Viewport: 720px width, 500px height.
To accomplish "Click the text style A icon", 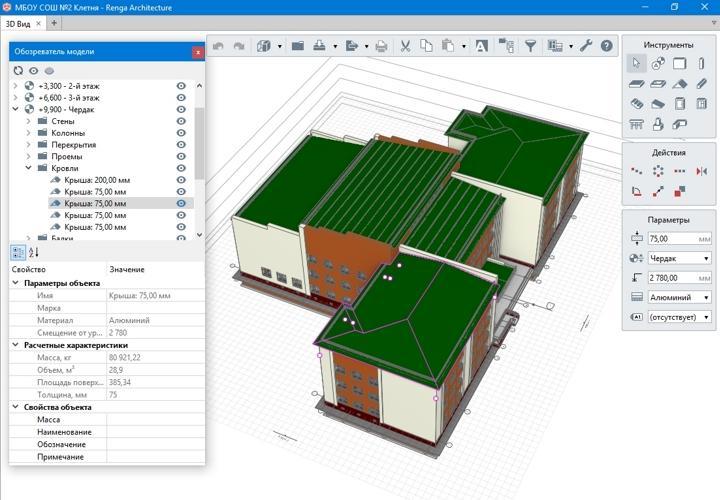I will (481, 46).
